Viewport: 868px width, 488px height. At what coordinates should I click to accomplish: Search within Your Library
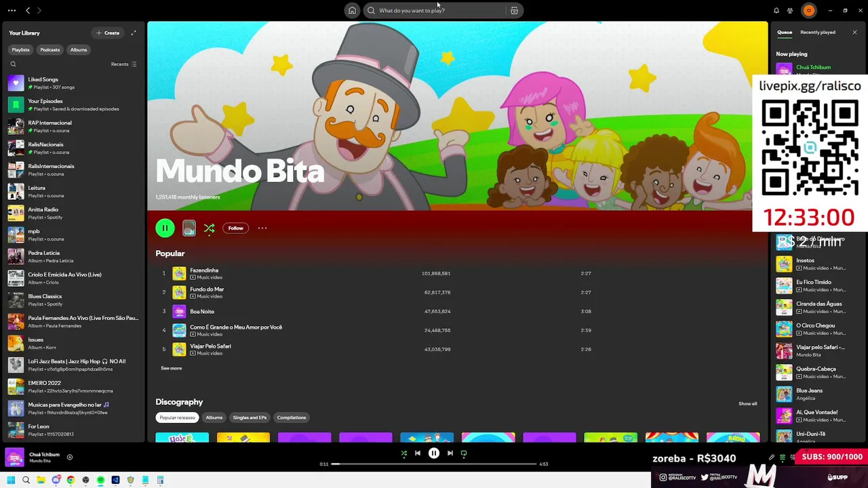pos(13,64)
